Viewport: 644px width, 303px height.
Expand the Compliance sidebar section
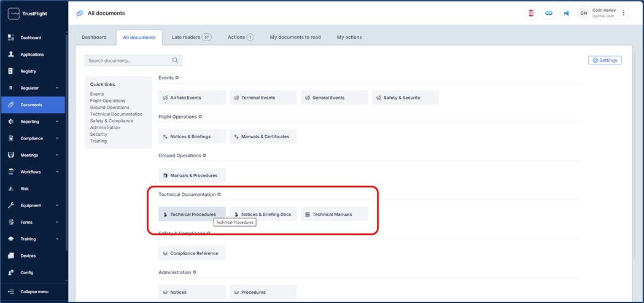57,138
